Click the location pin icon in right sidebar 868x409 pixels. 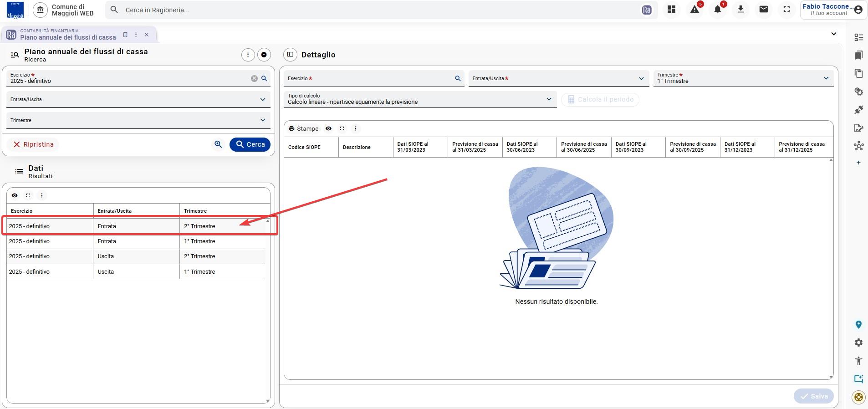(858, 325)
